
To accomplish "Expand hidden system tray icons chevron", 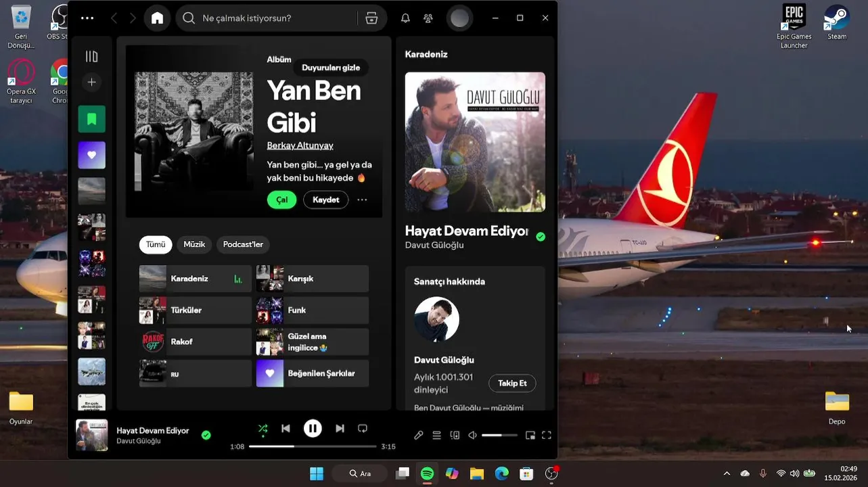I will coord(727,473).
